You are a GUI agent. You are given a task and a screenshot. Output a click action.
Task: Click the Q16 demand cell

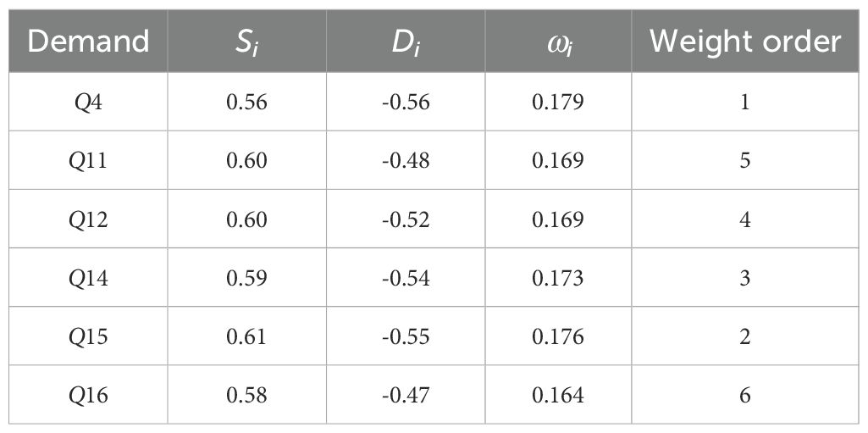(x=88, y=395)
